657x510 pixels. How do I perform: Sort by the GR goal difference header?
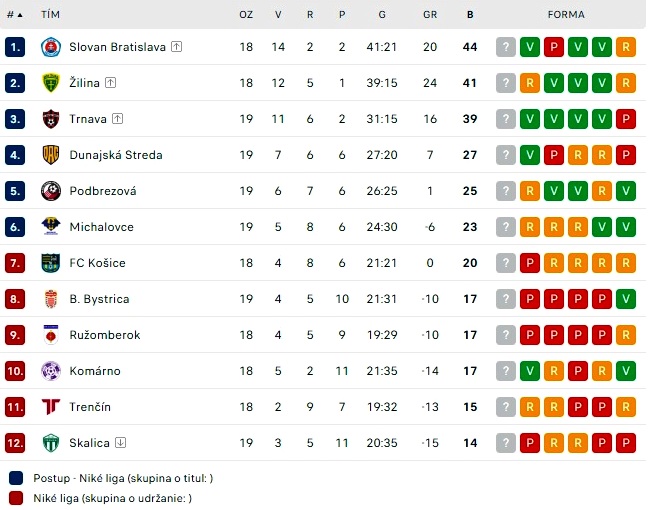tap(430, 15)
